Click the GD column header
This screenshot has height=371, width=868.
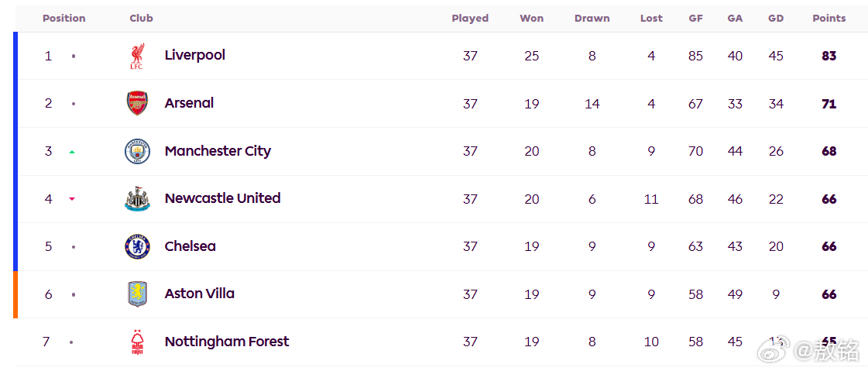pyautogui.click(x=776, y=19)
